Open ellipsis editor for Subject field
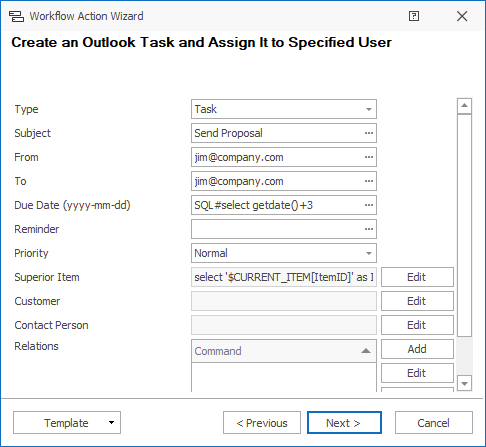Viewport: 486px width, 447px height. (x=369, y=133)
